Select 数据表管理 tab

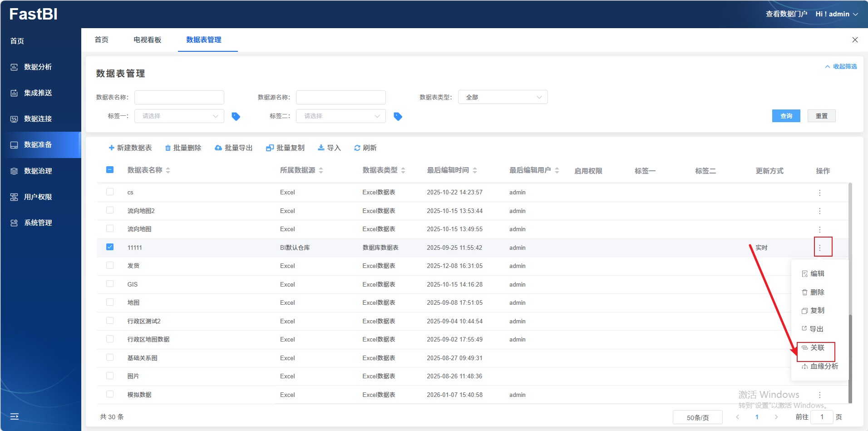(204, 40)
